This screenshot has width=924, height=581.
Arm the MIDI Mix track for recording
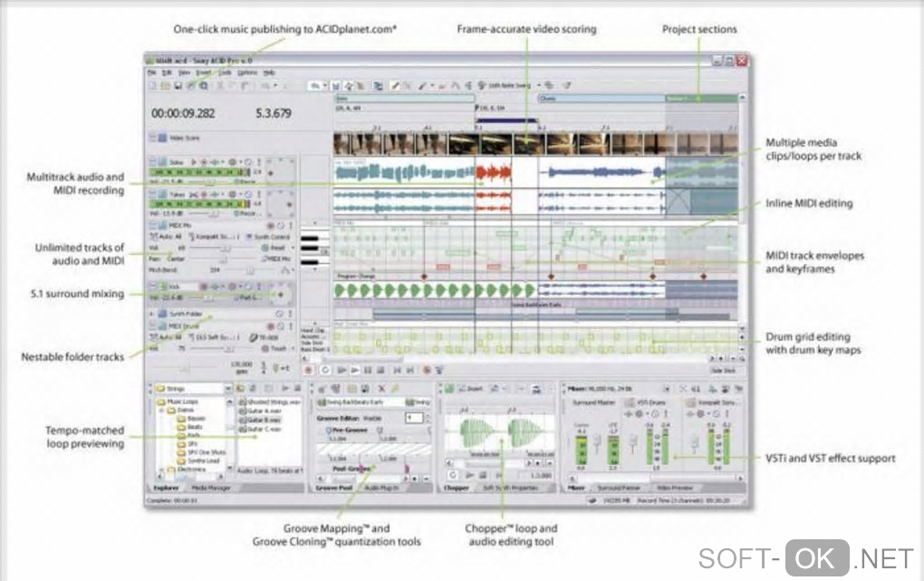pyautogui.click(x=271, y=226)
